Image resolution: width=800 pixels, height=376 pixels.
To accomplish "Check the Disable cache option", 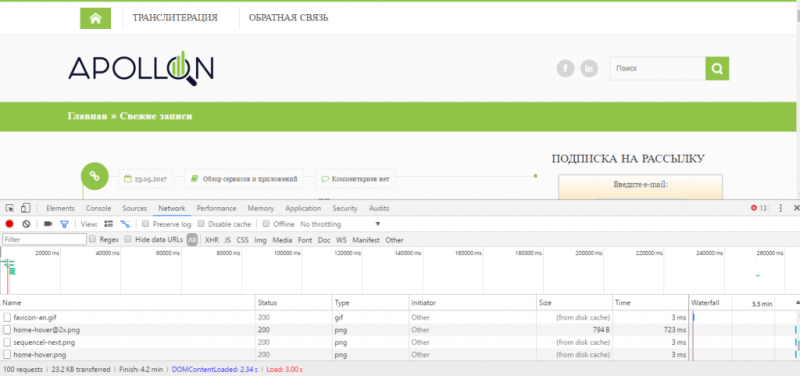I will pos(201,224).
